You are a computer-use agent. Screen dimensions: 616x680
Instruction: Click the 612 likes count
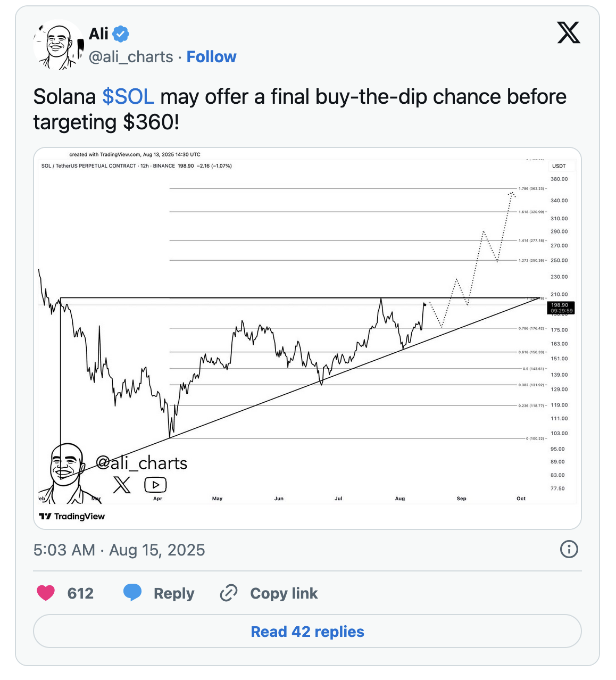(80, 593)
